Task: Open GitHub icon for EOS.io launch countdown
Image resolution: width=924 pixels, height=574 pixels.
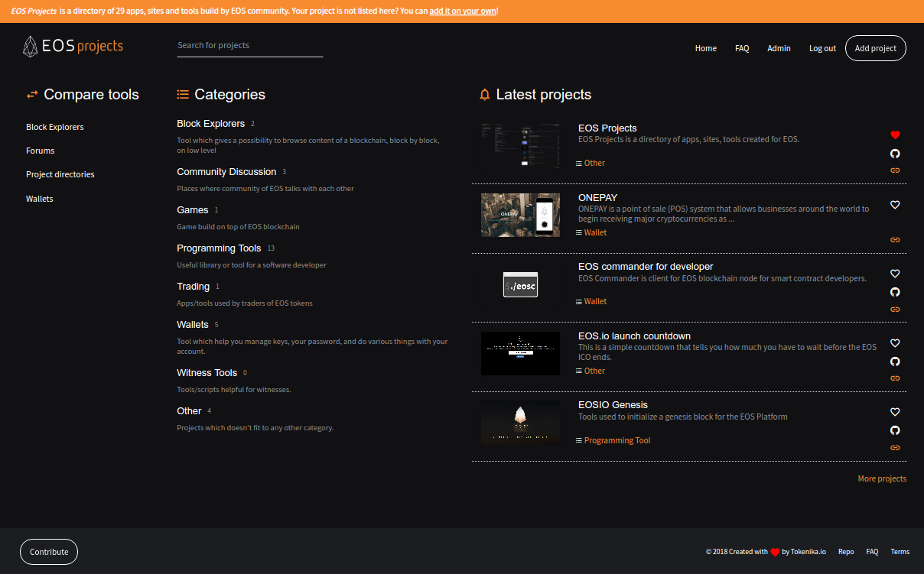Action: [895, 361]
